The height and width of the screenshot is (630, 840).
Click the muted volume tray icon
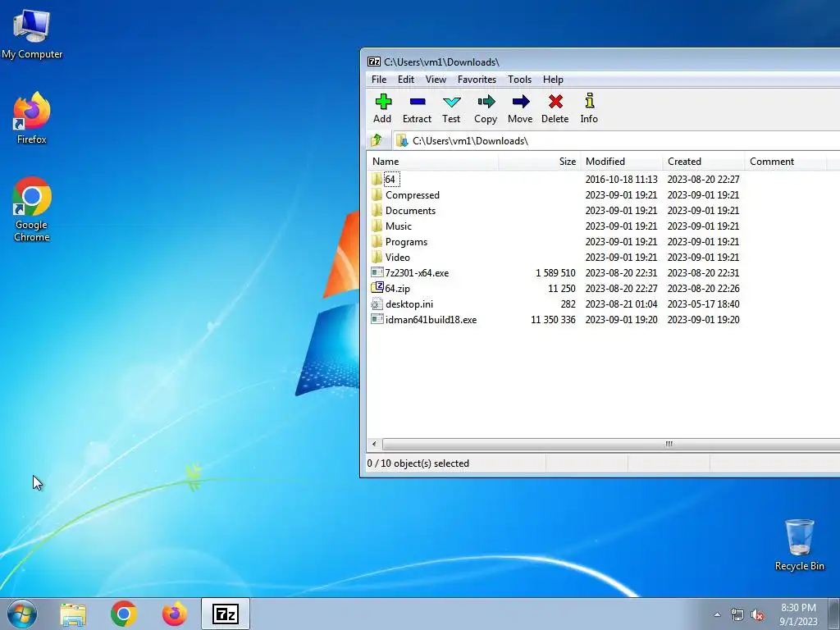(x=757, y=614)
